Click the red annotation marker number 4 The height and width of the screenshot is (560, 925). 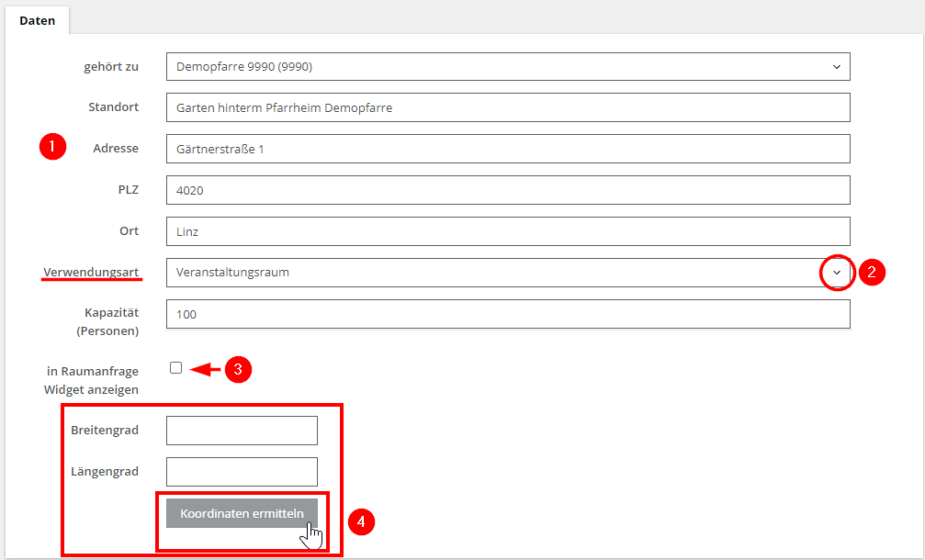pos(362,521)
